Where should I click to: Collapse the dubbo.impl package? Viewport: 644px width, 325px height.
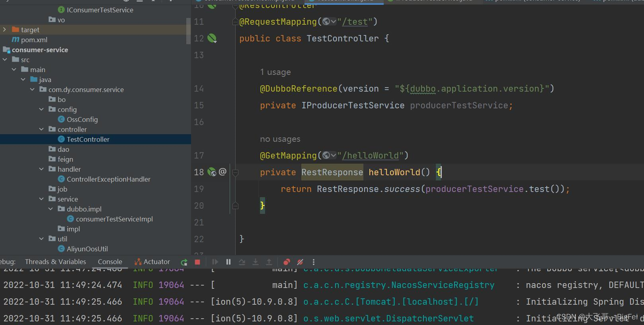pyautogui.click(x=51, y=209)
